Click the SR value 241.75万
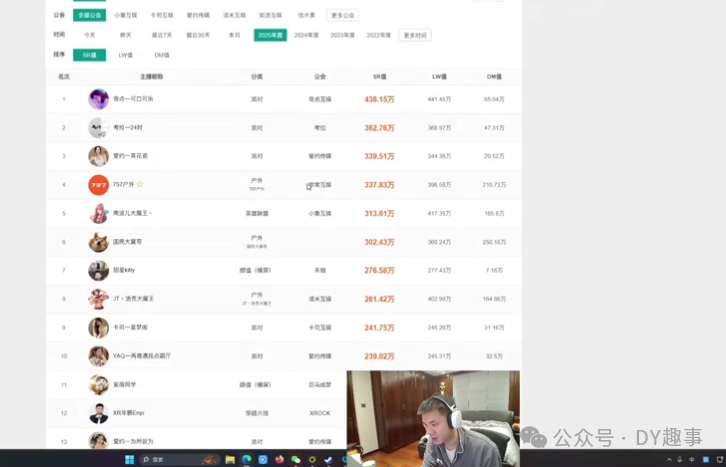 379,328
